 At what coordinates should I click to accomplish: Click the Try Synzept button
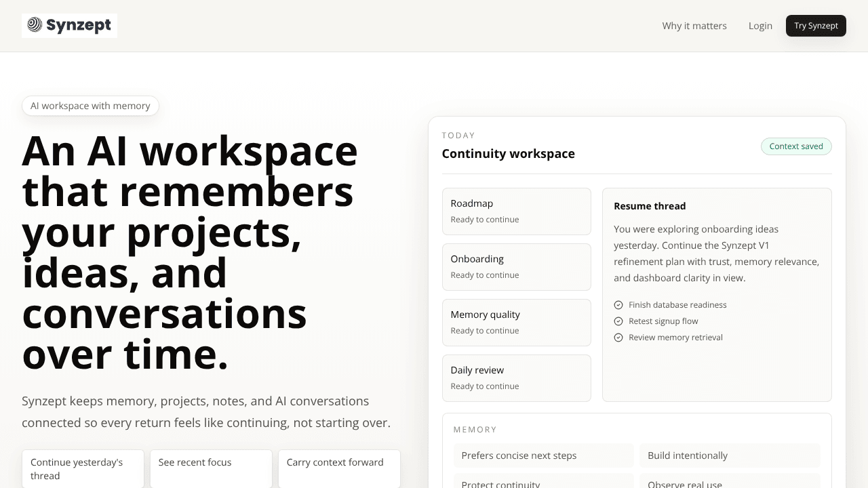click(816, 26)
